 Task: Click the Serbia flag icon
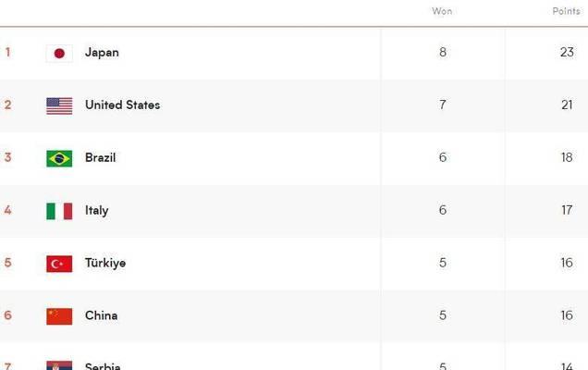59,365
